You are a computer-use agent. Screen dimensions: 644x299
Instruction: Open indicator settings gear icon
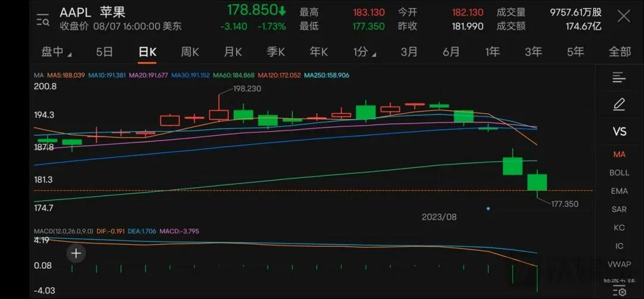click(619, 290)
